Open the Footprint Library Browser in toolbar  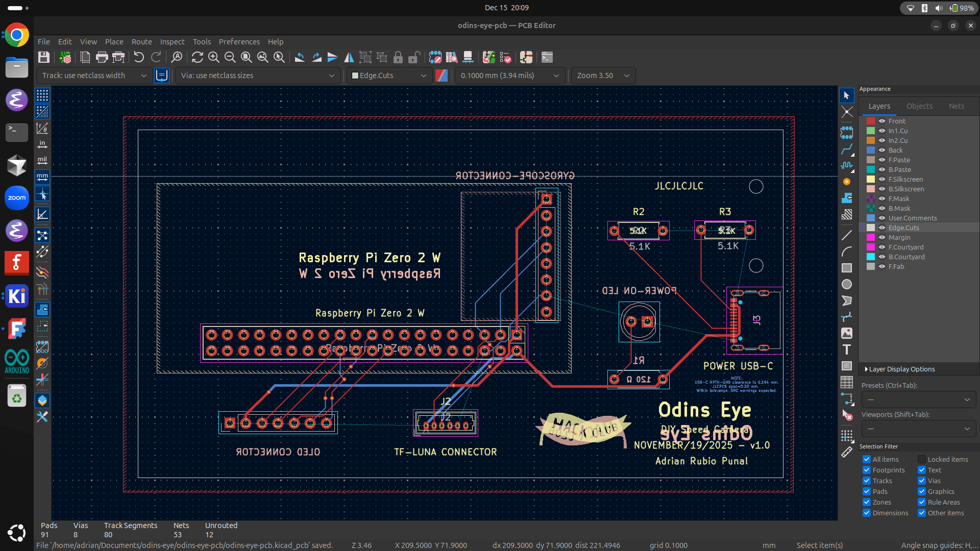[x=452, y=57]
